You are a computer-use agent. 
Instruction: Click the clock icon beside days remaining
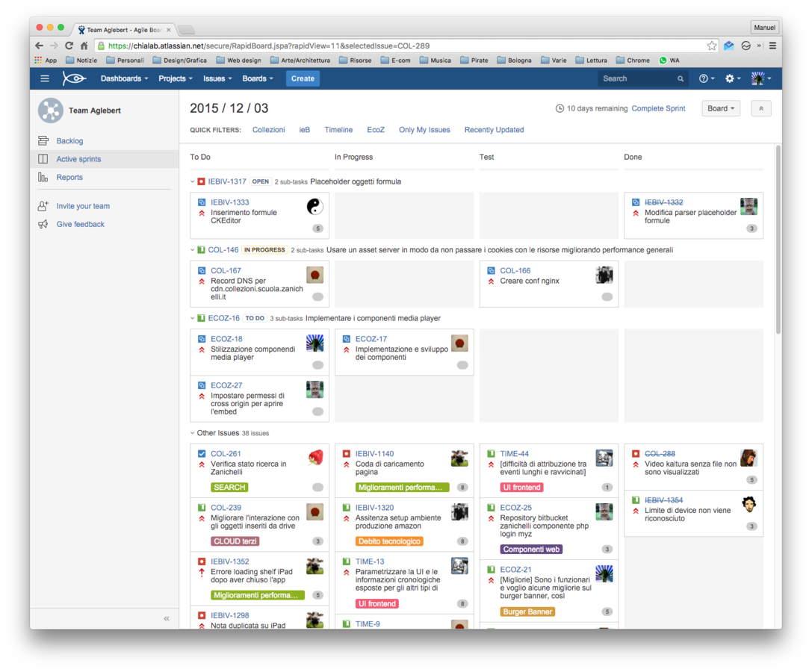pos(560,108)
